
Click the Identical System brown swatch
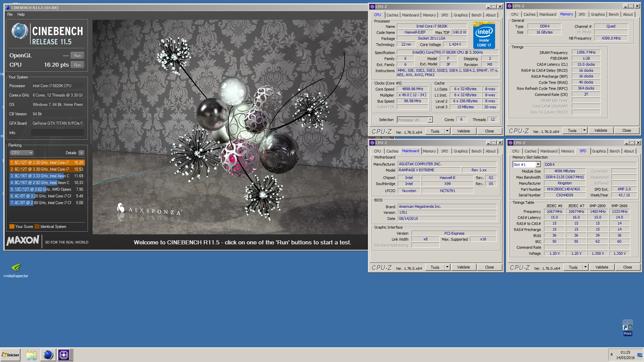click(37, 227)
